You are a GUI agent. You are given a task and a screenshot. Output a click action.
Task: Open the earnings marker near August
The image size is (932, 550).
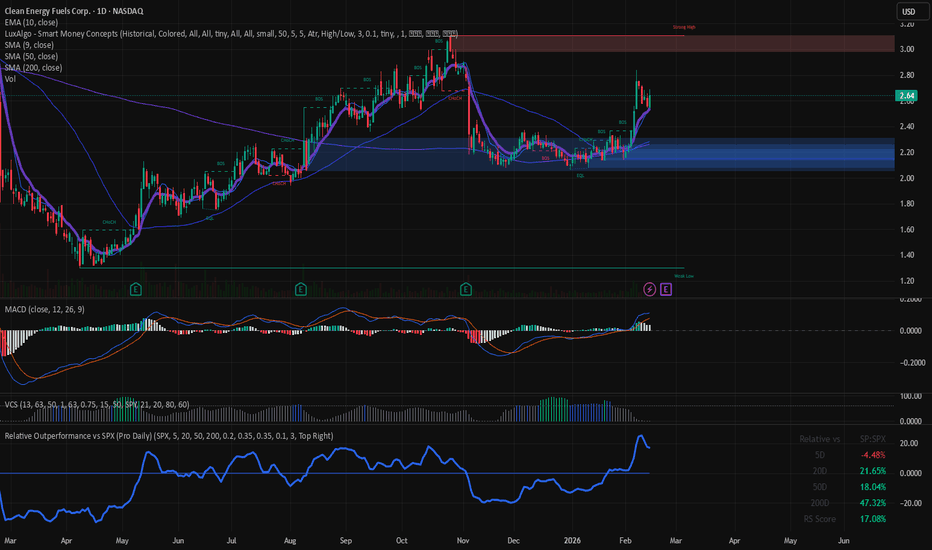(x=301, y=290)
